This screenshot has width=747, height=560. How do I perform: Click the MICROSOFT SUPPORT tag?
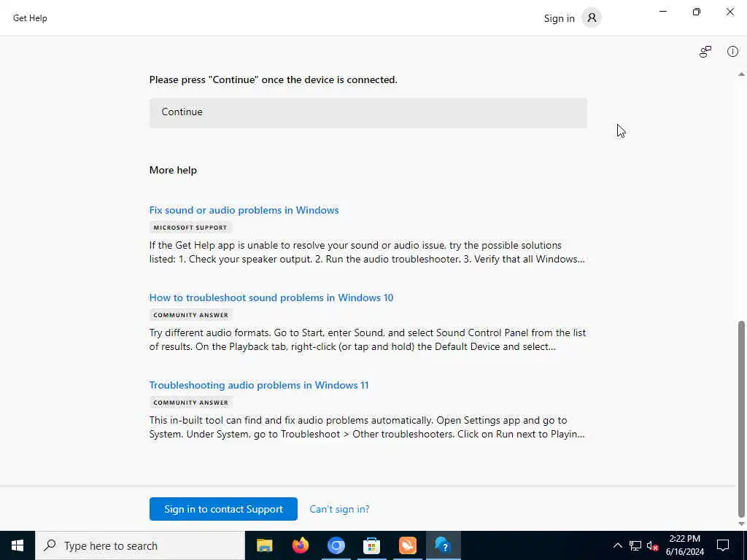(x=190, y=227)
